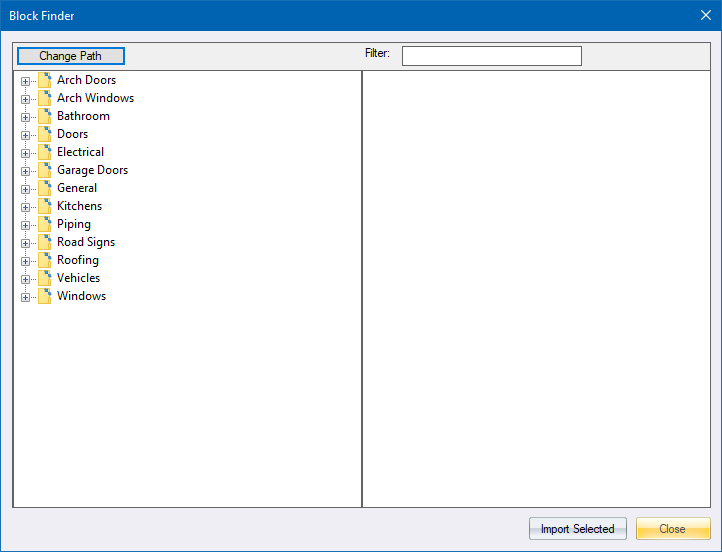Click the Import Selected button
The width and height of the screenshot is (722, 552).
pos(577,529)
